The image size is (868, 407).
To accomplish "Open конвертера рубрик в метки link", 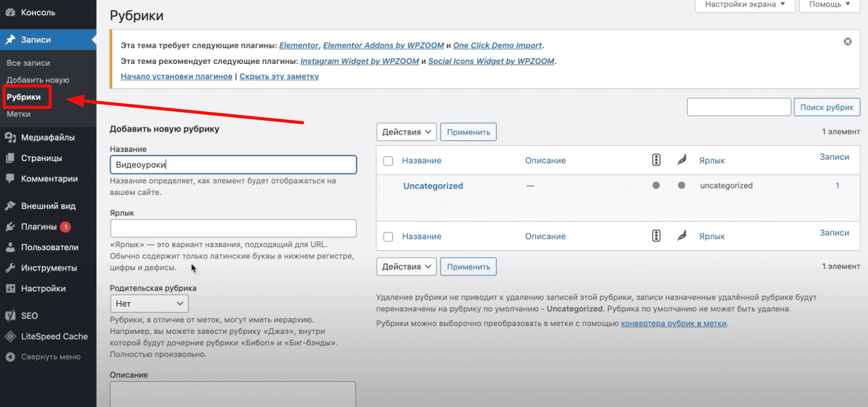I will tap(674, 323).
